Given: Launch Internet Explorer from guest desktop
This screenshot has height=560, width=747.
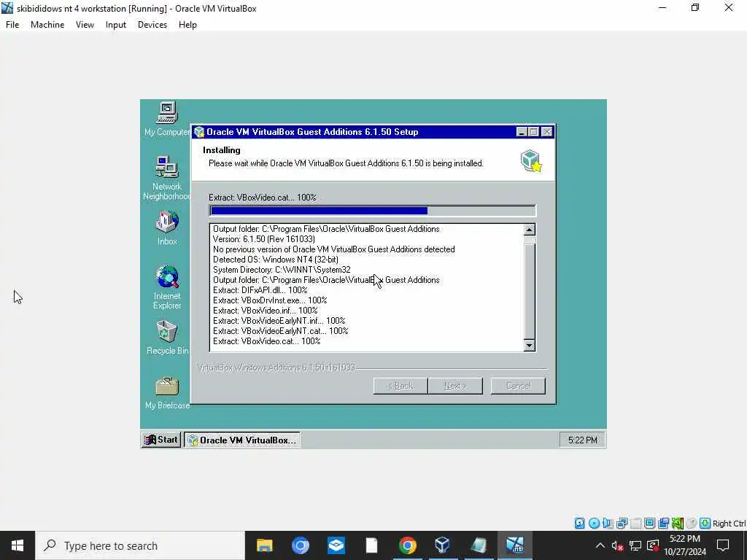Looking at the screenshot, I should click(x=167, y=287).
